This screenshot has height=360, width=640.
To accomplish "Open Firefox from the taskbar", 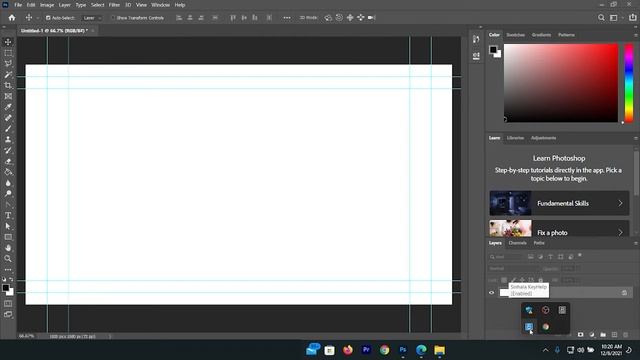I will click(348, 350).
